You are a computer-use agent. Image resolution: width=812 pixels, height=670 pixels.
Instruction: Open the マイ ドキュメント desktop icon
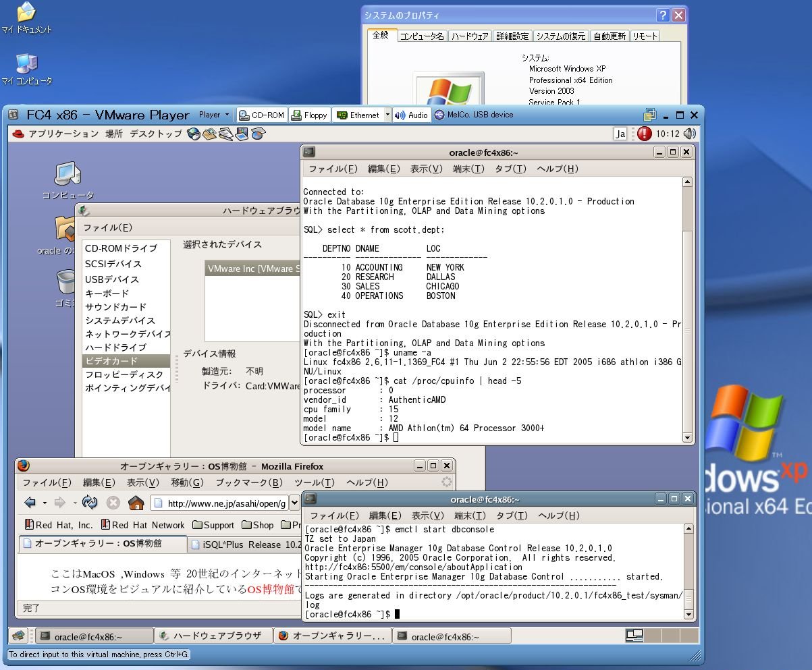coord(26,18)
